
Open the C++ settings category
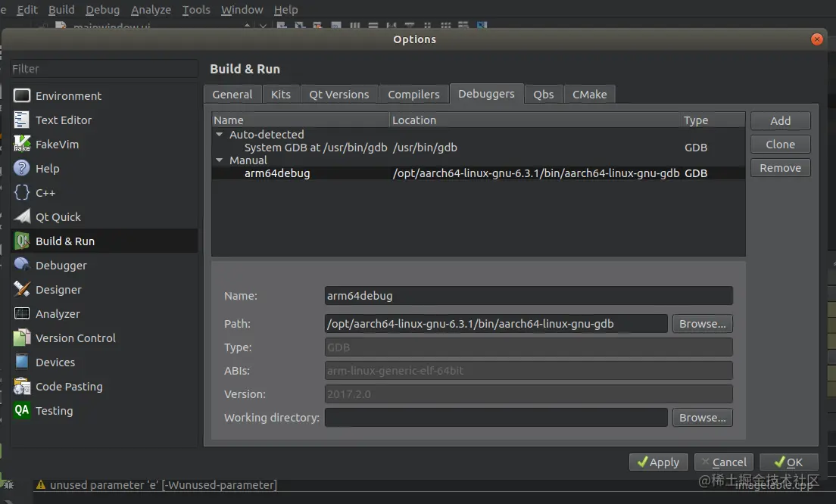click(x=104, y=193)
